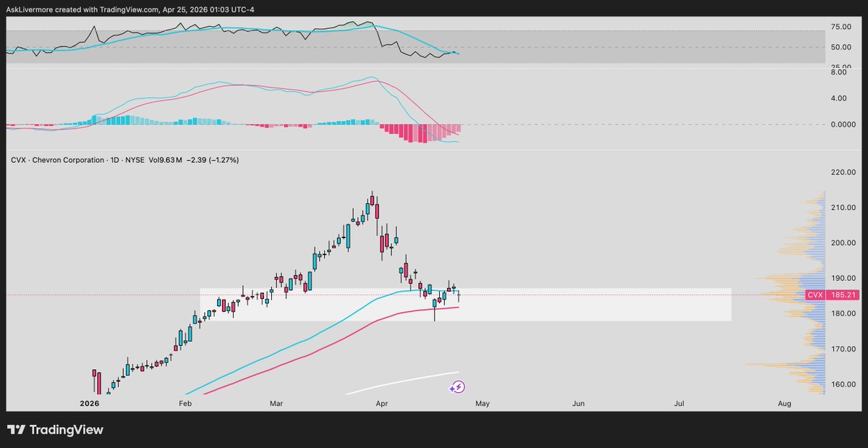Click the 160.00 price axis label
Image resolution: width=868 pixels, height=448 pixels.
[x=843, y=384]
